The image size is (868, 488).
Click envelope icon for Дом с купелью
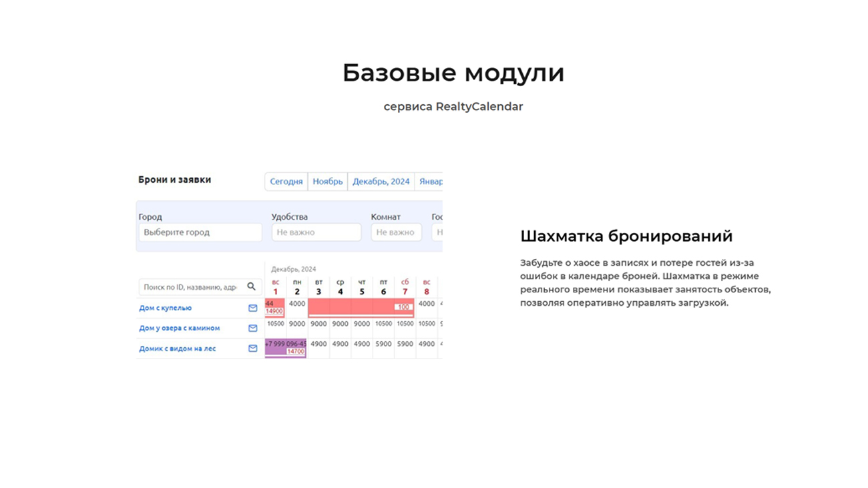point(252,308)
